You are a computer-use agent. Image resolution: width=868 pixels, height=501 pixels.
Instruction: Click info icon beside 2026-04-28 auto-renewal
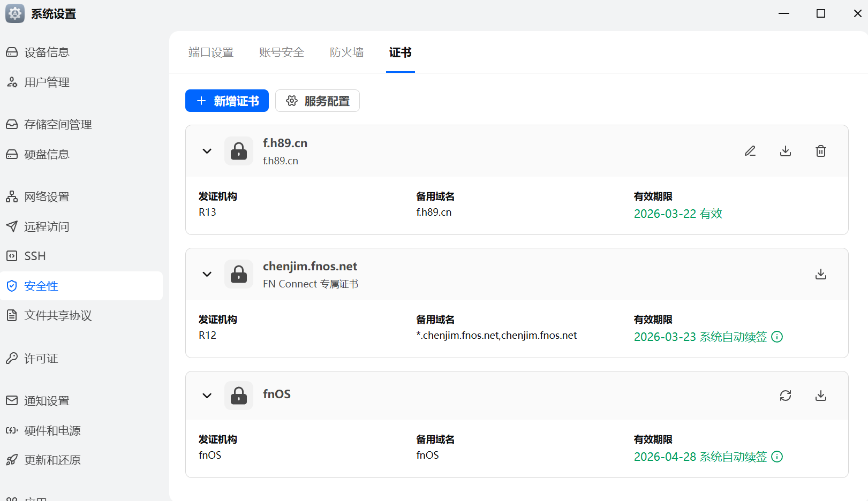coord(777,457)
